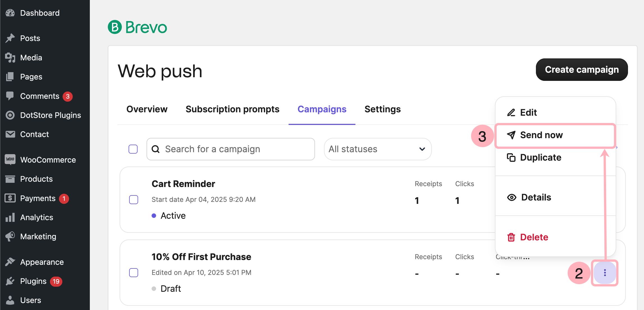Click the Appearance paintbrush icon
The width and height of the screenshot is (644, 310).
click(x=10, y=262)
